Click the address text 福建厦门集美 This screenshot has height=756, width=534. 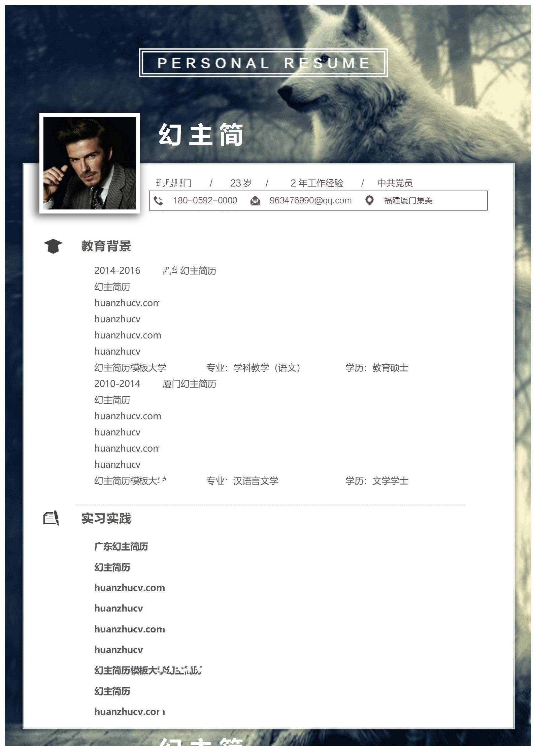[408, 200]
